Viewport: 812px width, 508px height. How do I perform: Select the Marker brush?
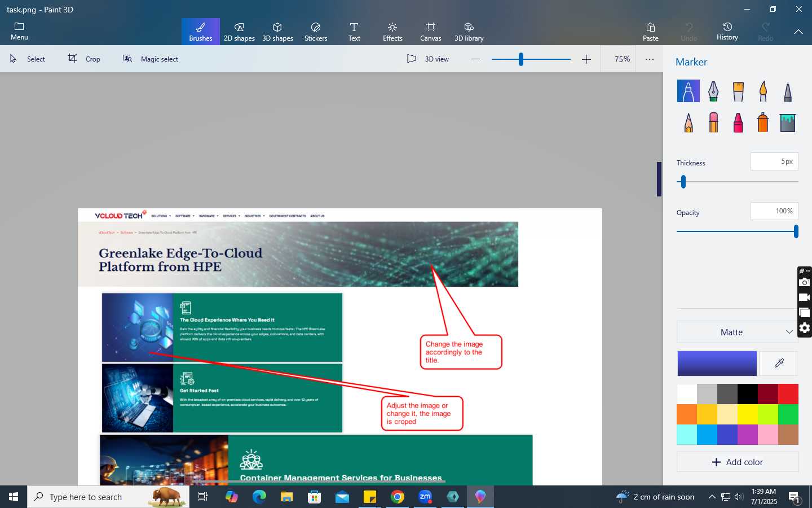[x=688, y=91]
